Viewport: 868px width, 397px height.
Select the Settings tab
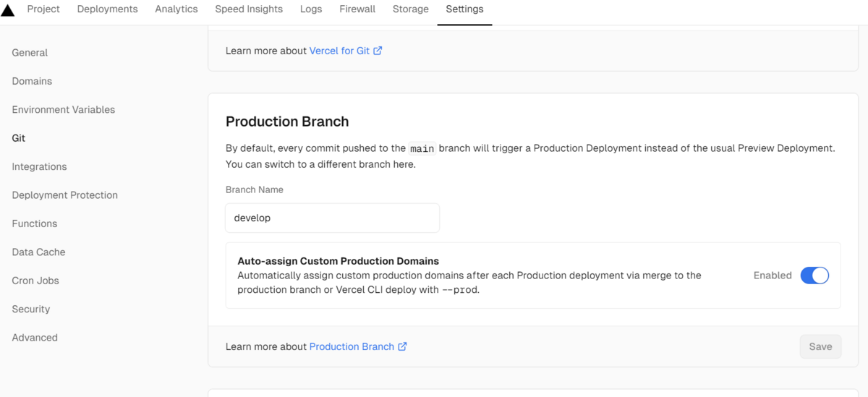[x=464, y=9]
